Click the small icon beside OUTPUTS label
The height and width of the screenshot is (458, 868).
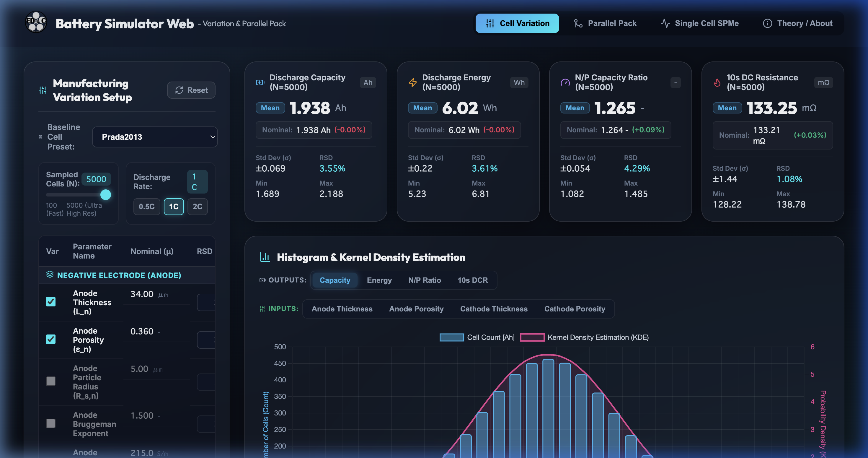point(262,280)
